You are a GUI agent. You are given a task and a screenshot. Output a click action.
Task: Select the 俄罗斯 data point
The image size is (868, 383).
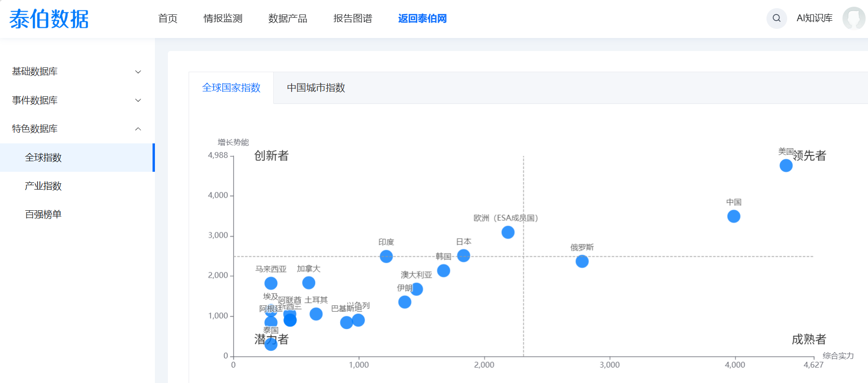pos(582,261)
